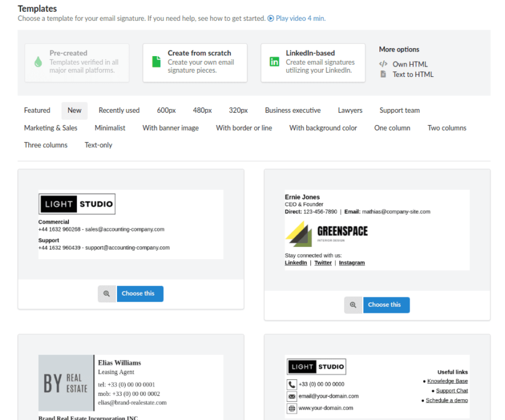Choose the Light Studio signature template
This screenshot has width=505, height=420.
[140, 294]
